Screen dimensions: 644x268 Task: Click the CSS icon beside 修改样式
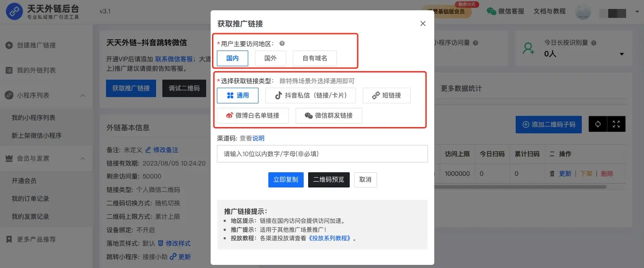(161, 243)
